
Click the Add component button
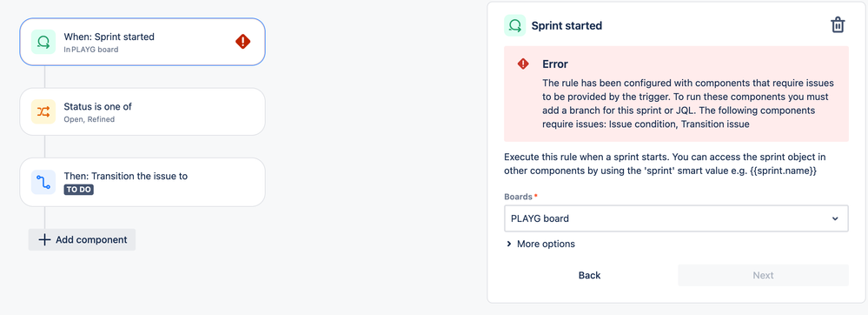82,239
